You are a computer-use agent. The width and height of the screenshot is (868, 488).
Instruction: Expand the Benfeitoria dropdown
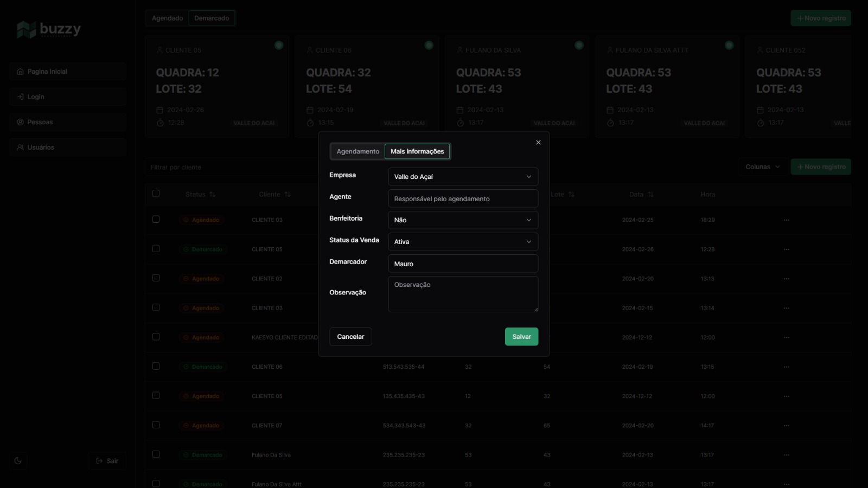coord(463,220)
